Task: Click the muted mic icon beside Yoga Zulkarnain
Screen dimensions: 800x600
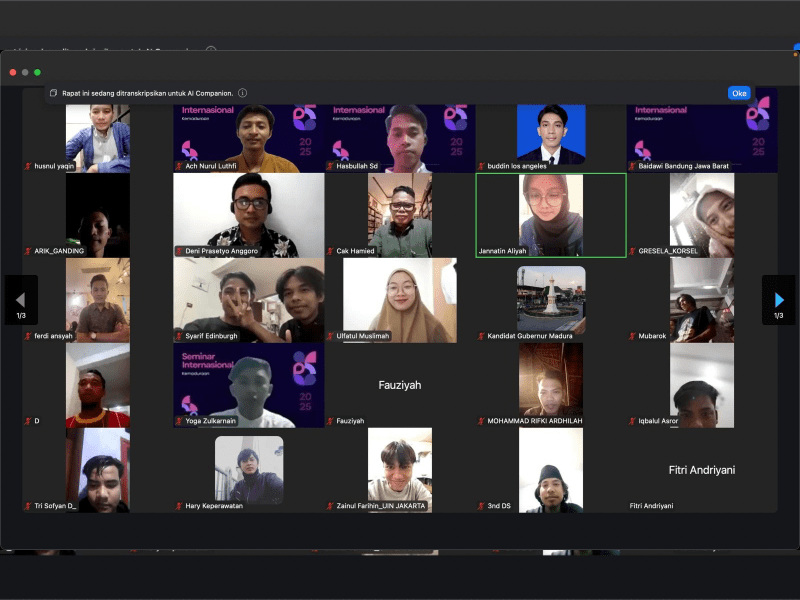Action: [179, 421]
